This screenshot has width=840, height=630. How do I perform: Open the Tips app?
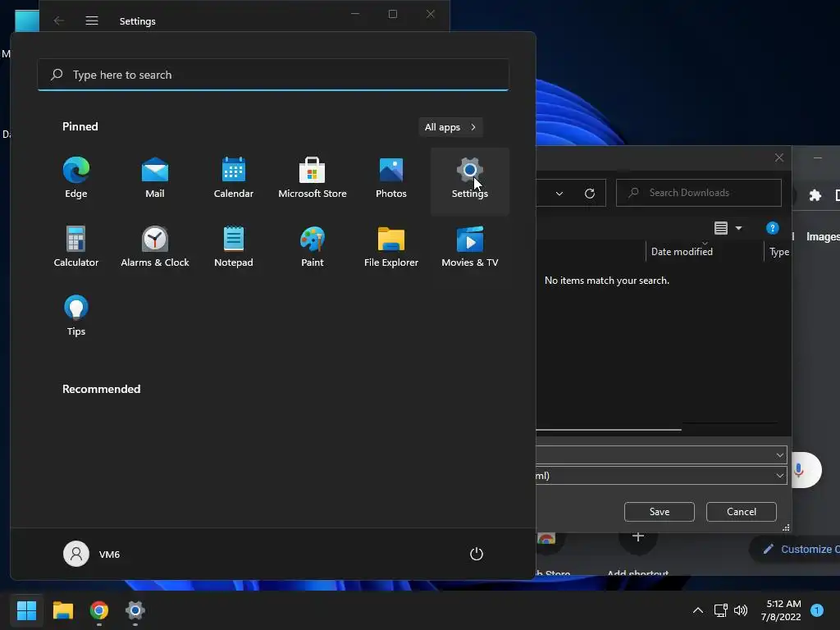(x=76, y=316)
